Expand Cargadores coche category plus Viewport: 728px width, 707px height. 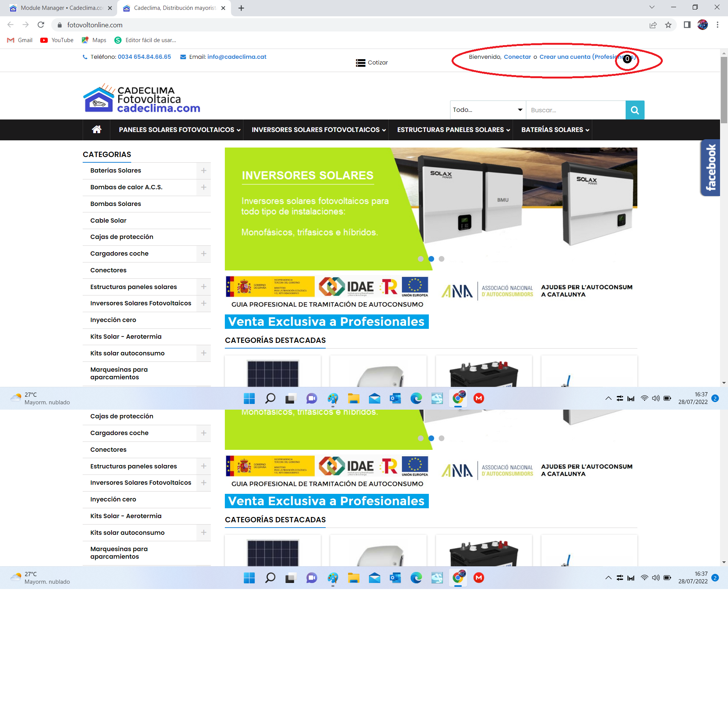pyautogui.click(x=204, y=253)
